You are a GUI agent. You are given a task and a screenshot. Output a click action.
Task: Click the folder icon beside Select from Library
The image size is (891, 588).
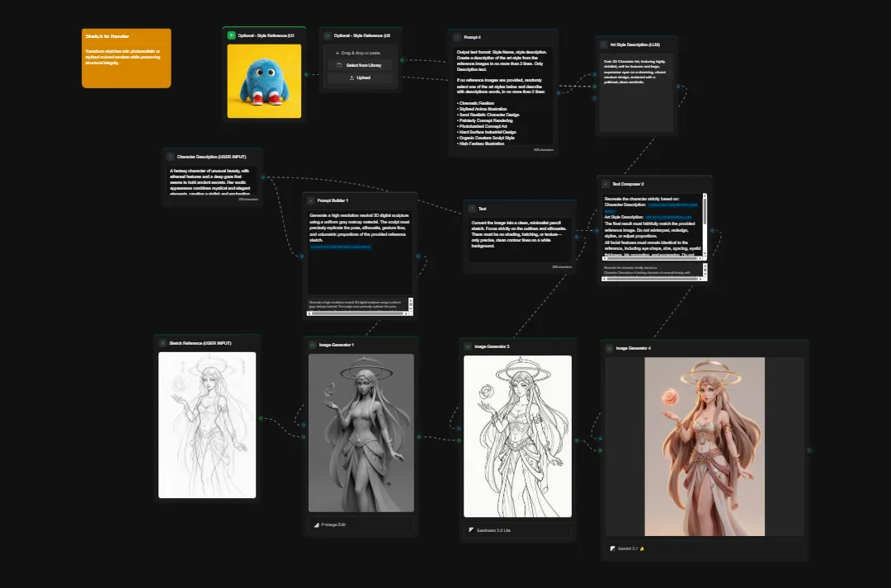340,65
